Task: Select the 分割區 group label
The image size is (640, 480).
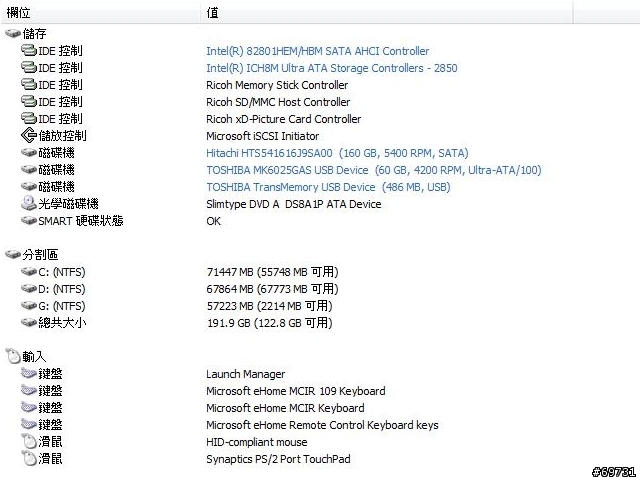Action: click(40, 255)
